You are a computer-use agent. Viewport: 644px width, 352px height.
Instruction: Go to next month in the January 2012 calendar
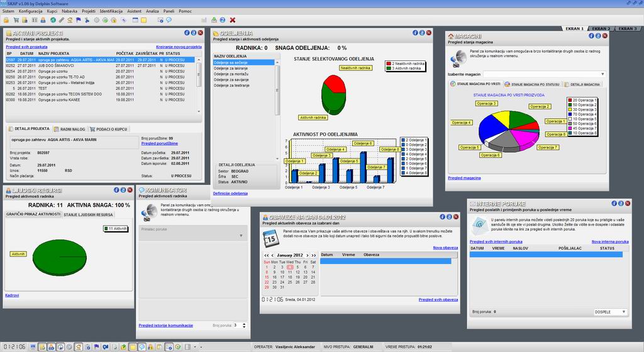[307, 255]
